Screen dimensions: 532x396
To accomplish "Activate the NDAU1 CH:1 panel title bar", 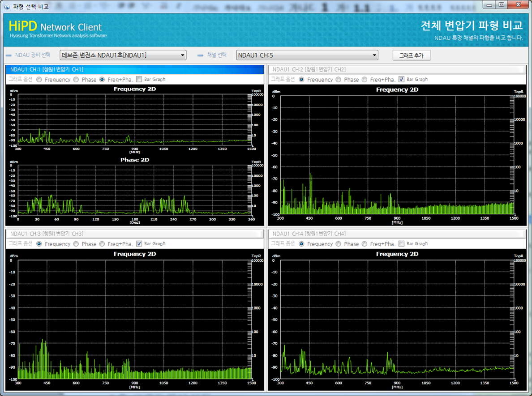I will coord(135,69).
